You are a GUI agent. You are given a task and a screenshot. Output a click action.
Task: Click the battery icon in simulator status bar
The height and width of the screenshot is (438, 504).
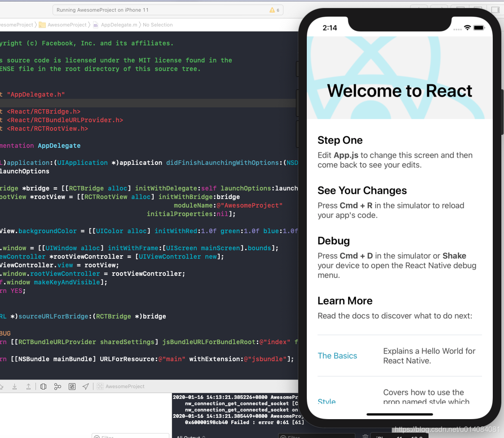479,28
